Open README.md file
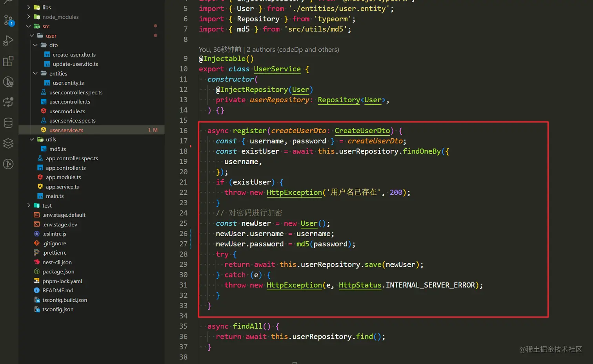The height and width of the screenshot is (364, 593). coord(58,290)
